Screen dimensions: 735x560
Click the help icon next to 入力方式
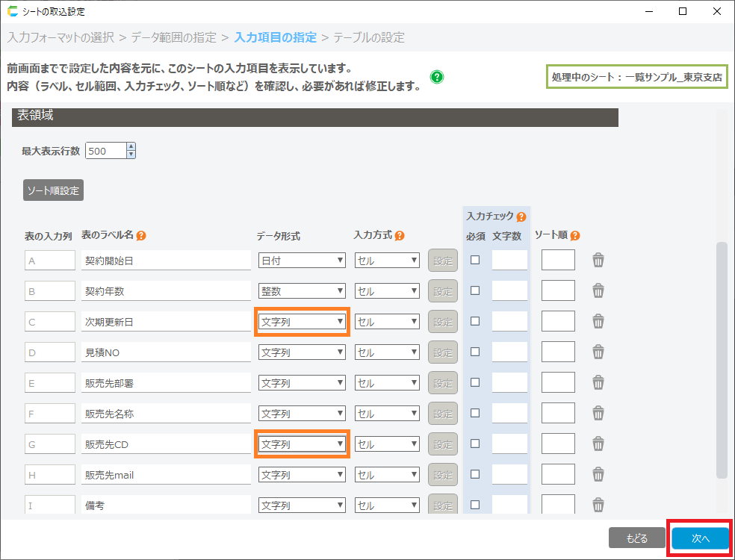(x=400, y=236)
